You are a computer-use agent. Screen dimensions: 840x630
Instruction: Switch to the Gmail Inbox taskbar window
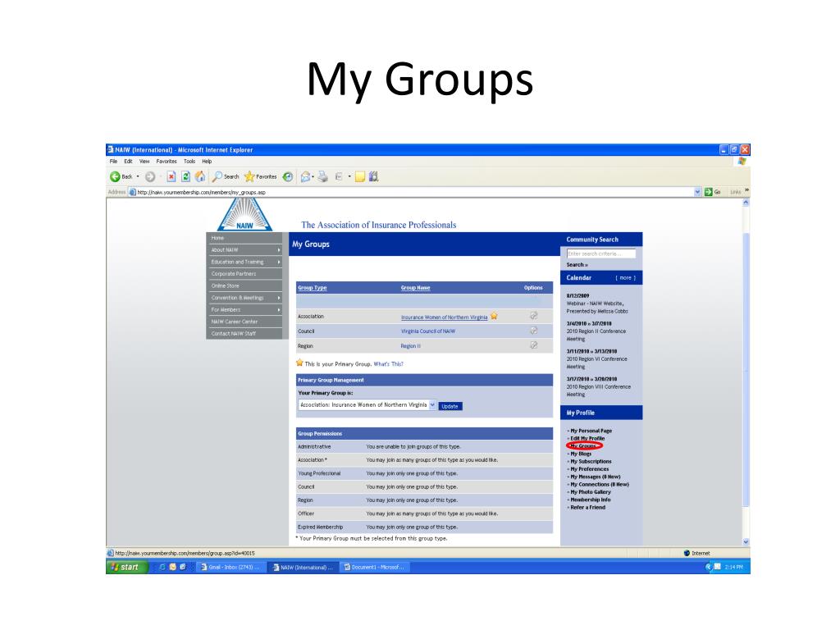point(231,567)
